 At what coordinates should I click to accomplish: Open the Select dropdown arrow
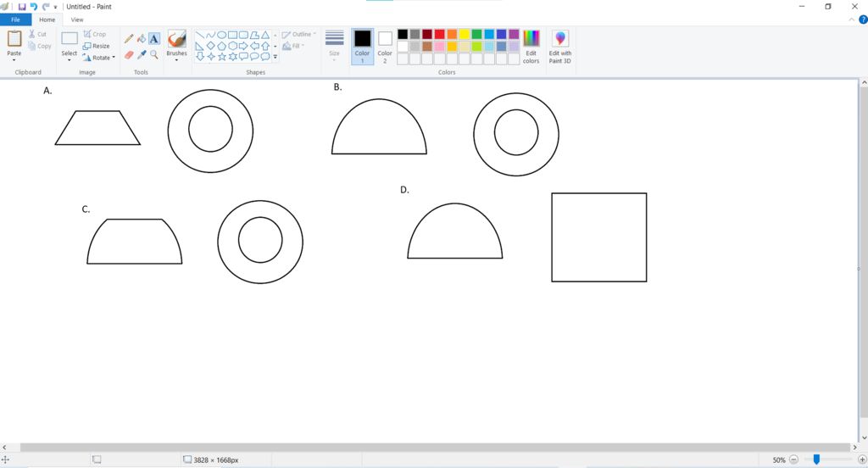(70, 60)
